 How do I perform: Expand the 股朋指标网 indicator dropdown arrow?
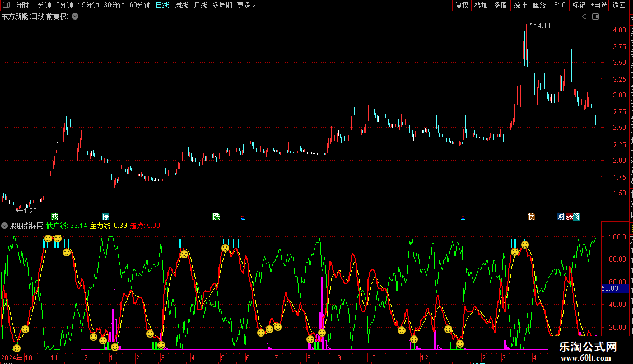tap(4, 226)
